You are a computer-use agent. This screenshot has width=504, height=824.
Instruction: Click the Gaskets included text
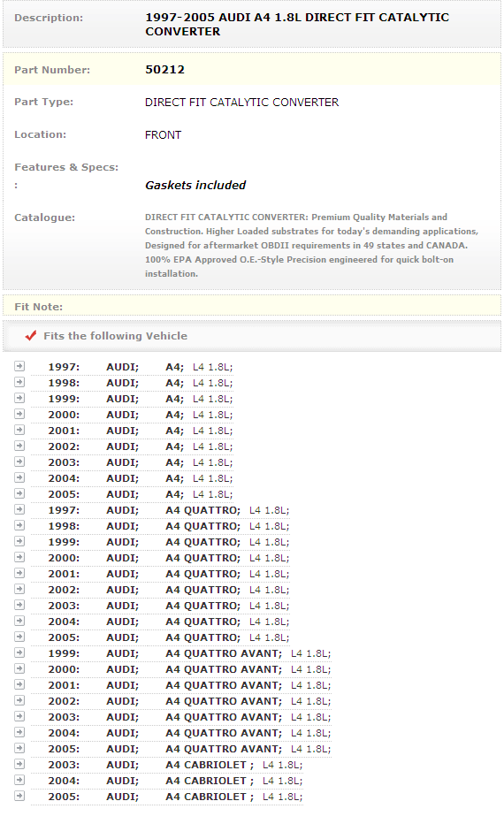point(195,185)
